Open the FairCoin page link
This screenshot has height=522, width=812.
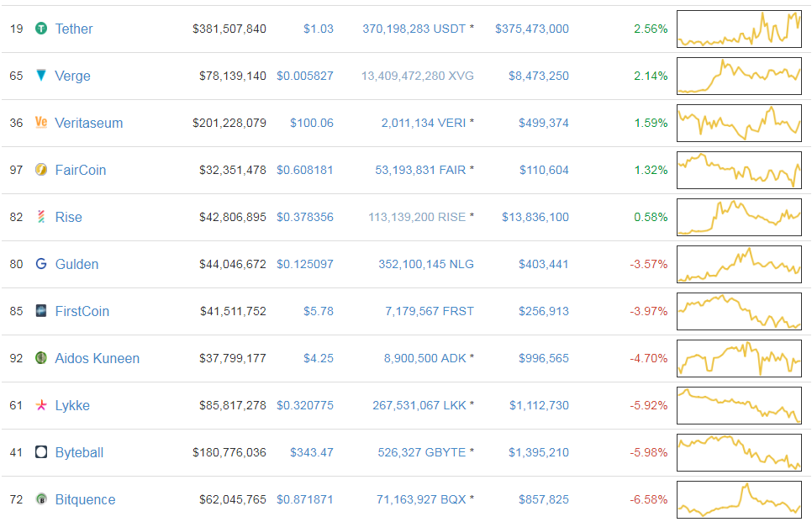(x=80, y=171)
